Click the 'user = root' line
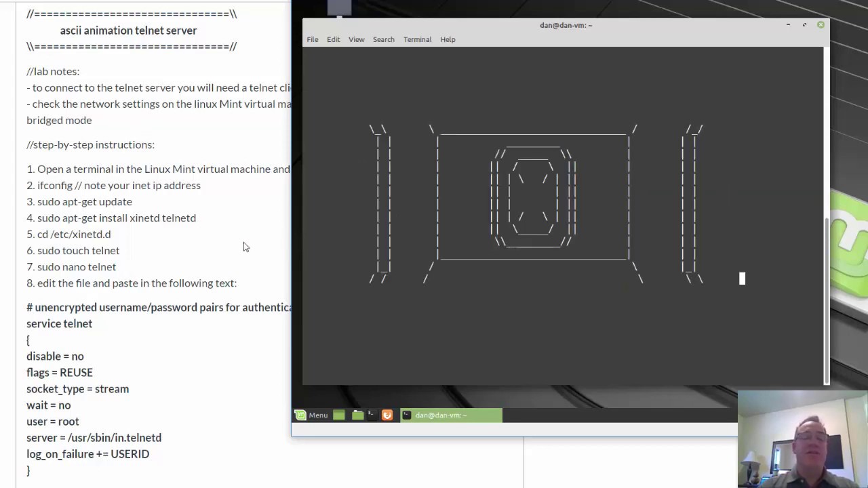The width and height of the screenshot is (868, 488). (x=53, y=421)
